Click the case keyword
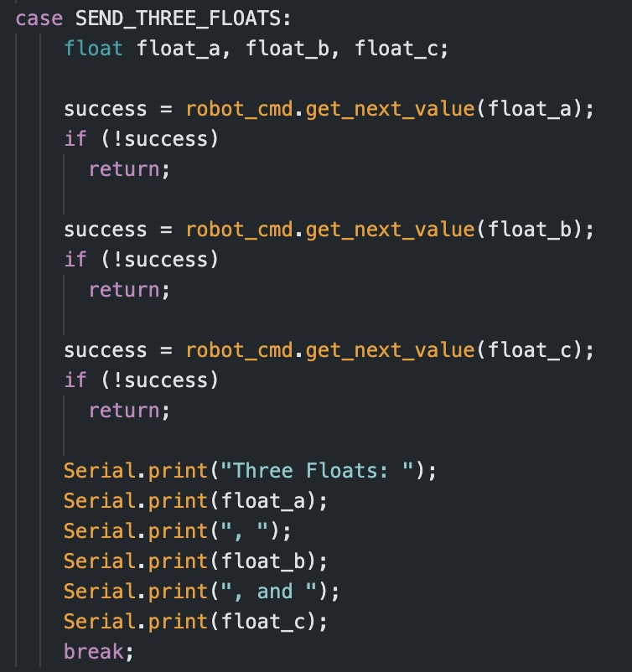The height and width of the screenshot is (672, 632). (39, 19)
